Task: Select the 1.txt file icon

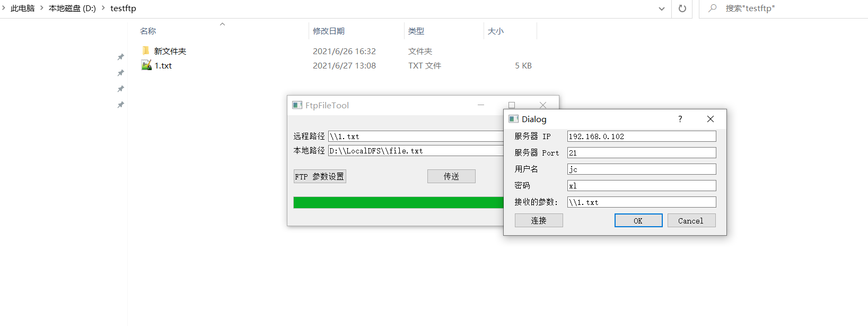Action: coord(146,65)
